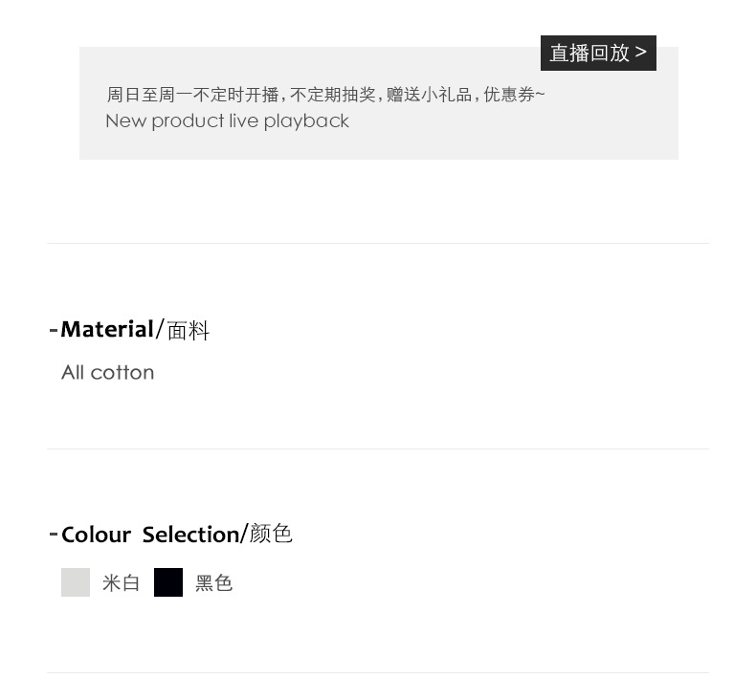This screenshot has height=700, width=756.
Task: Click the All cotton text
Action: (x=107, y=373)
